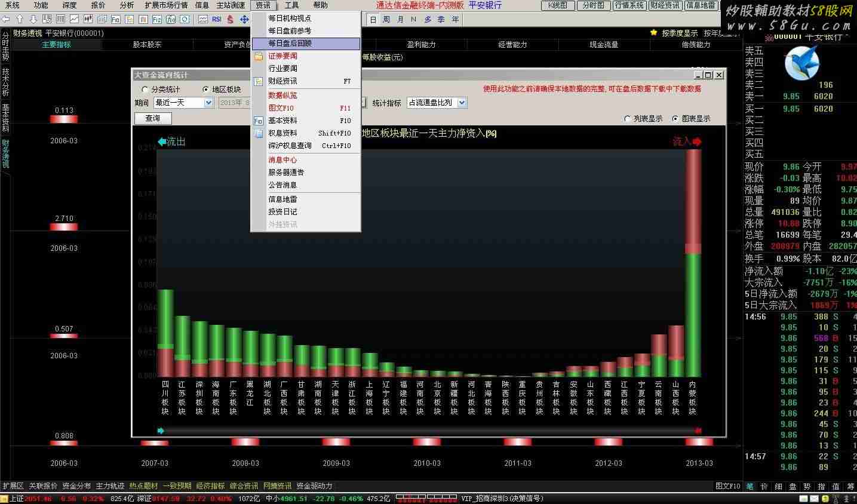Choose the 图表显示 radio option
This screenshot has height=504, width=857.
click(675, 119)
